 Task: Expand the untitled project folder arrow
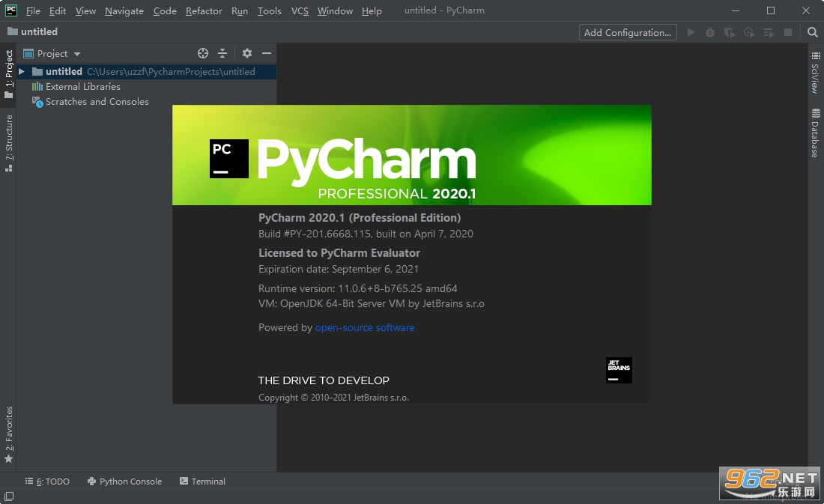tap(22, 71)
